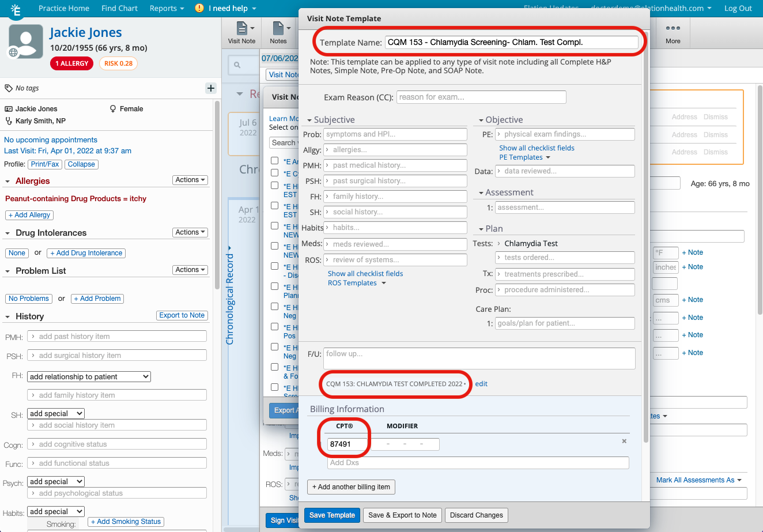Click follow up F/U text area
Image resolution: width=763 pixels, height=532 pixels.
(479, 358)
